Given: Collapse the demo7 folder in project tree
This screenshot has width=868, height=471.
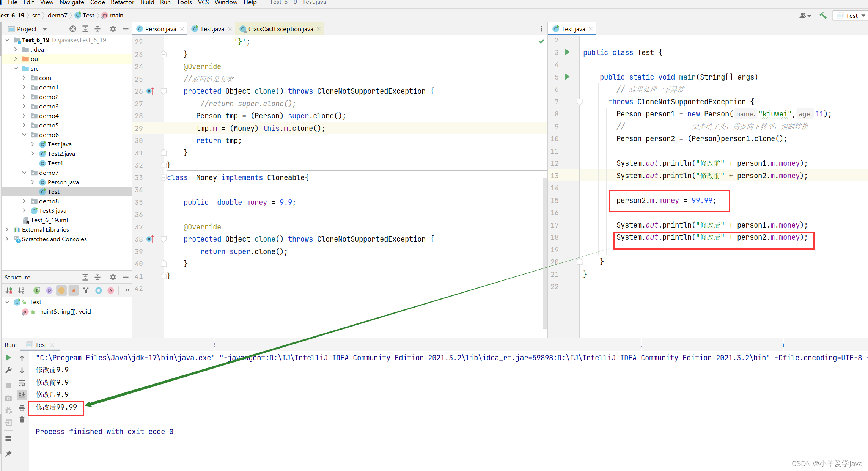Looking at the screenshot, I should (x=24, y=173).
